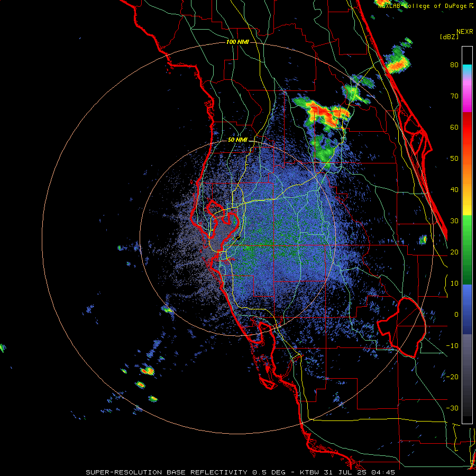476x476 pixels.
Task: Click the KTBW radar site identifier in caption
Action: (309, 472)
